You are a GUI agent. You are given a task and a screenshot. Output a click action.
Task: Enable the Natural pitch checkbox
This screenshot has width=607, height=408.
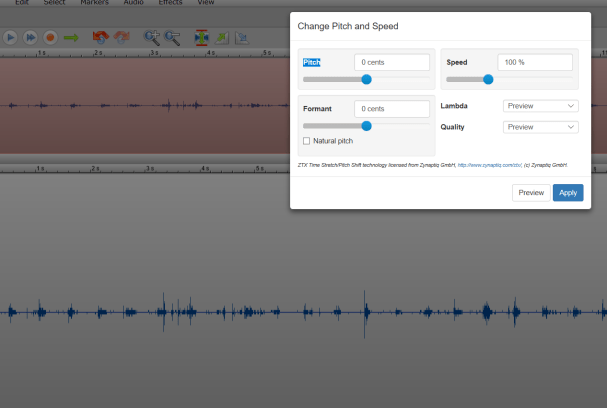pos(306,141)
